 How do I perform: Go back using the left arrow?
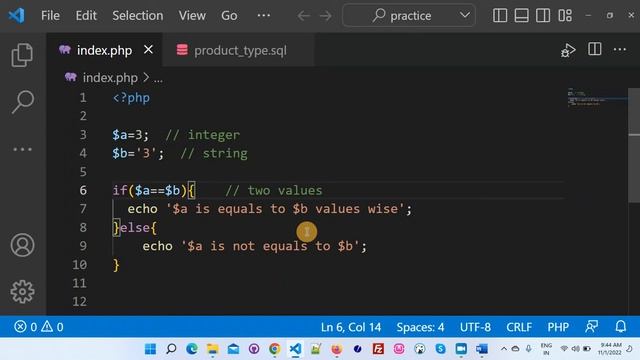(x=303, y=16)
